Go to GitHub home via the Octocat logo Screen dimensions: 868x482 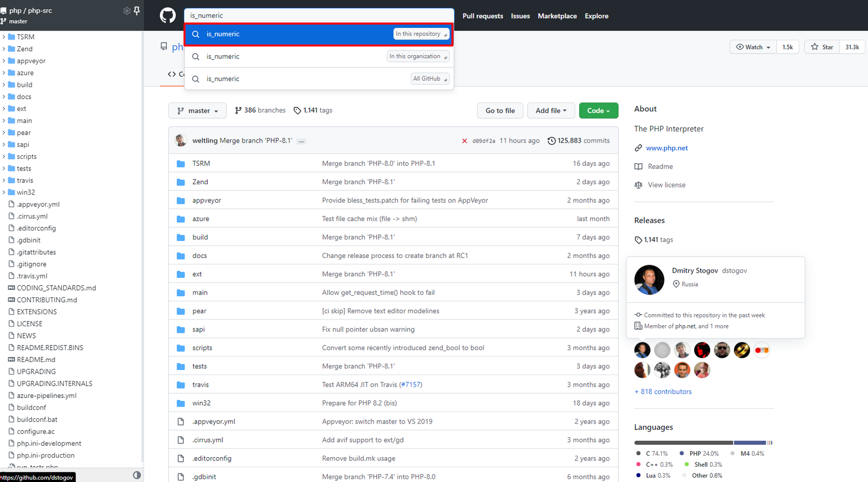tap(168, 15)
